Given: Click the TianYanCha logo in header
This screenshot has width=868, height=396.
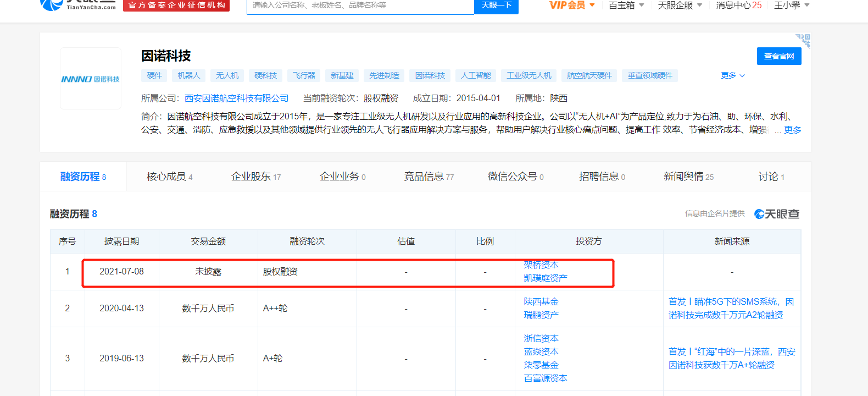Looking at the screenshot, I should pos(78,5).
